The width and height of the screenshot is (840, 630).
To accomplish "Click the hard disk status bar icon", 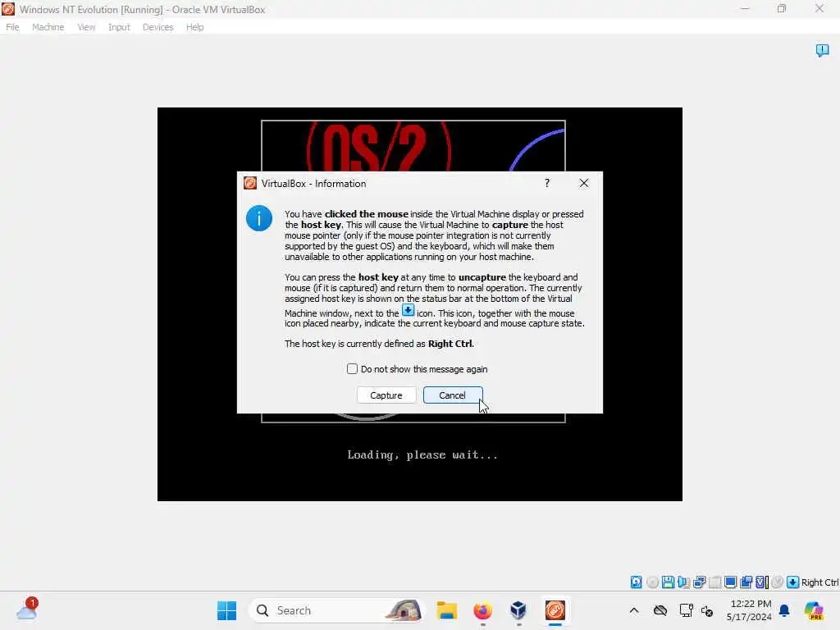I will [636, 582].
